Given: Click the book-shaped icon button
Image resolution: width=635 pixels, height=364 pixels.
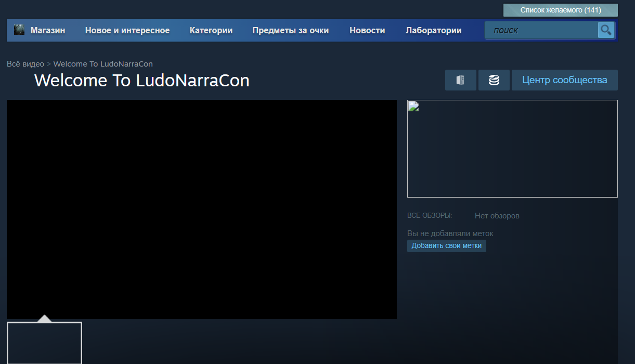Looking at the screenshot, I should point(460,80).
